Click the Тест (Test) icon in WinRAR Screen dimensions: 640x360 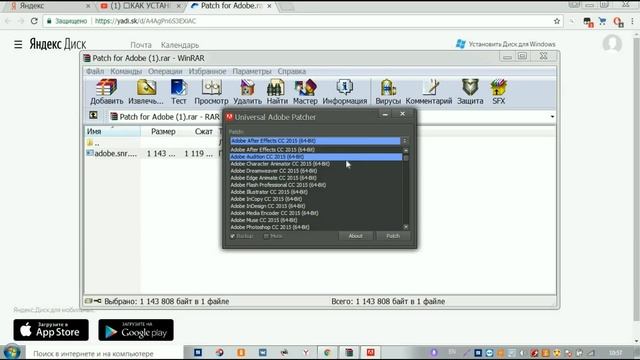[178, 92]
